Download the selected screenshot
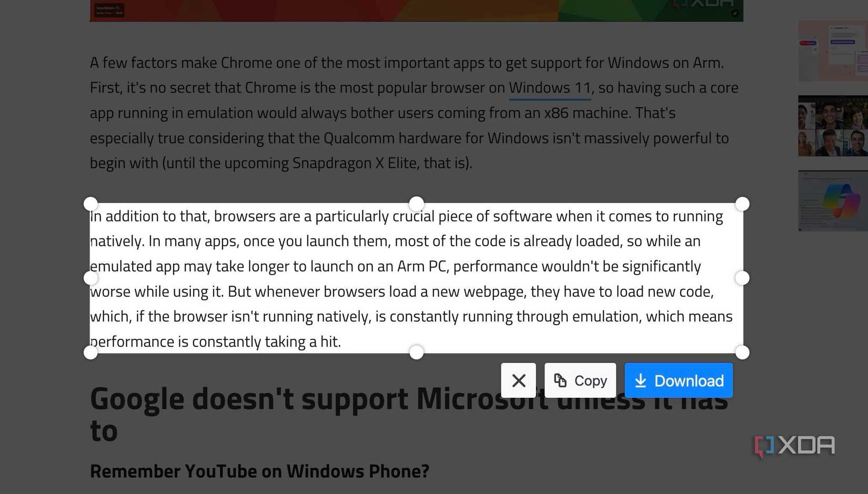 pyautogui.click(x=679, y=380)
